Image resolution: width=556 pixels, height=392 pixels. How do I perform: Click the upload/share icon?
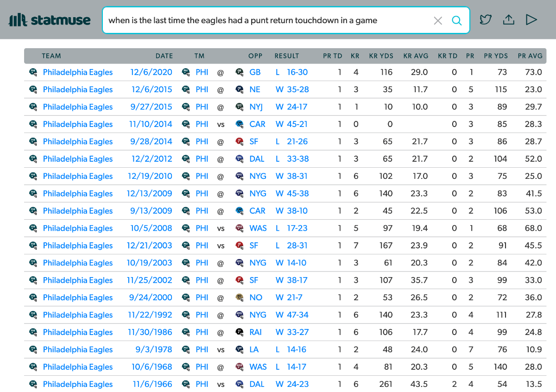(508, 20)
